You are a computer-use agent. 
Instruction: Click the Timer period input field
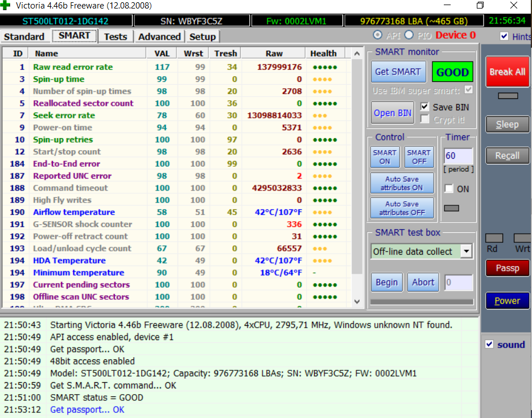[458, 156]
